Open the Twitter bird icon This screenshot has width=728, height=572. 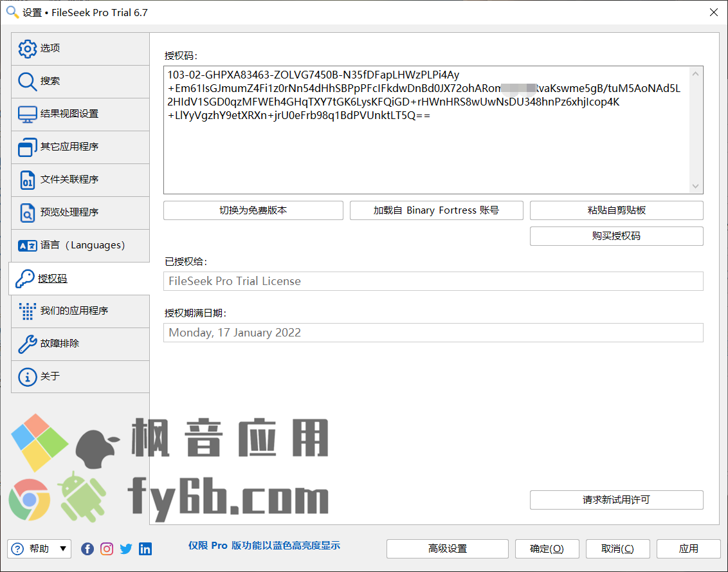(126, 549)
